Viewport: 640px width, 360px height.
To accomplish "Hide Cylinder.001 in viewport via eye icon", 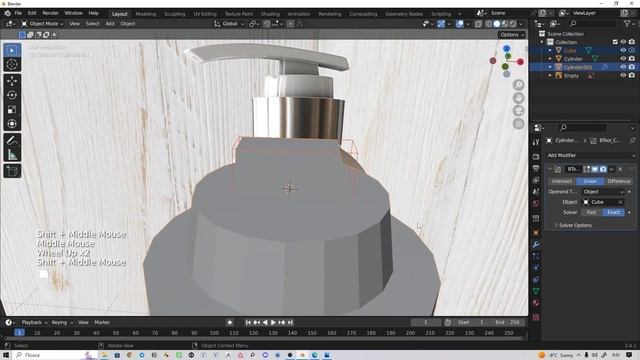I will tap(623, 67).
